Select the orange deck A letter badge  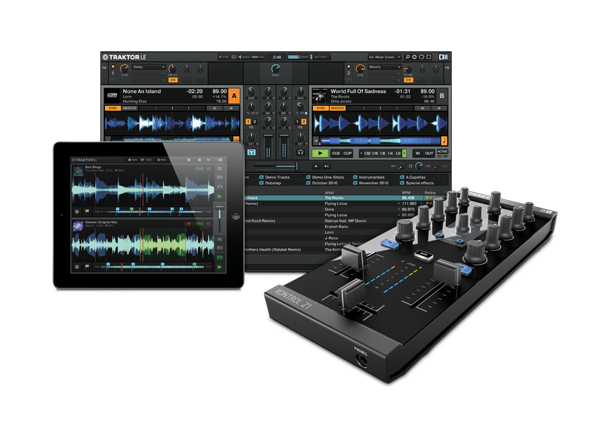click(x=234, y=96)
